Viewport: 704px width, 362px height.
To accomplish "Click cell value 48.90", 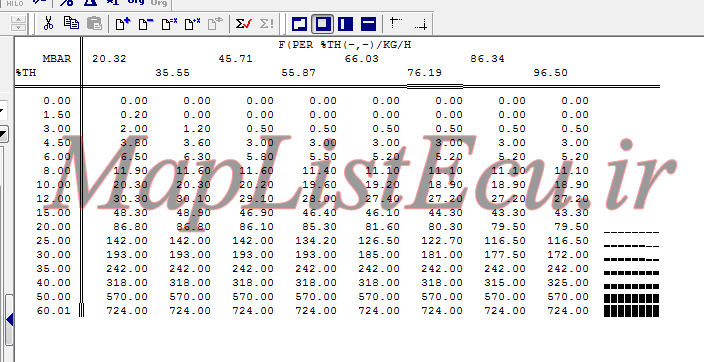I will (194, 213).
